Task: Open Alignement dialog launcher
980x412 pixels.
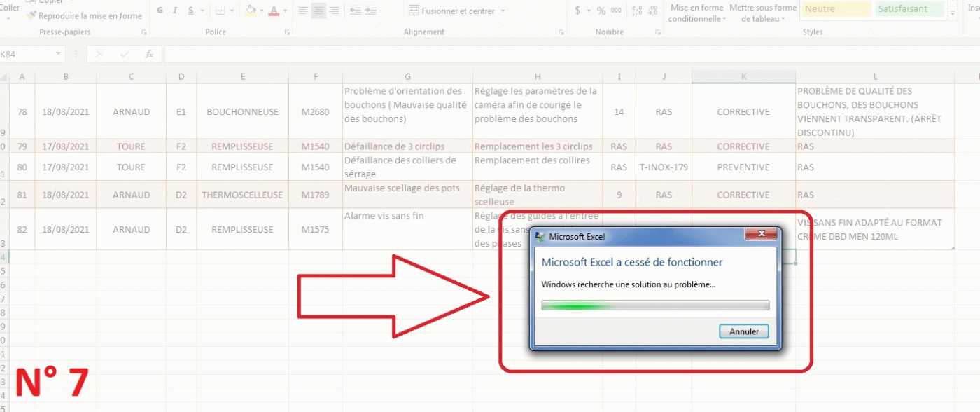Action: point(561,32)
